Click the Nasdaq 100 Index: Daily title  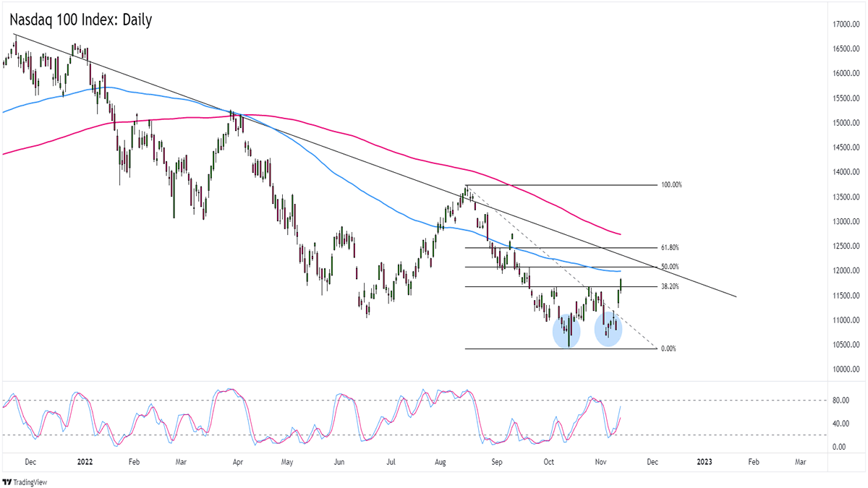81,20
